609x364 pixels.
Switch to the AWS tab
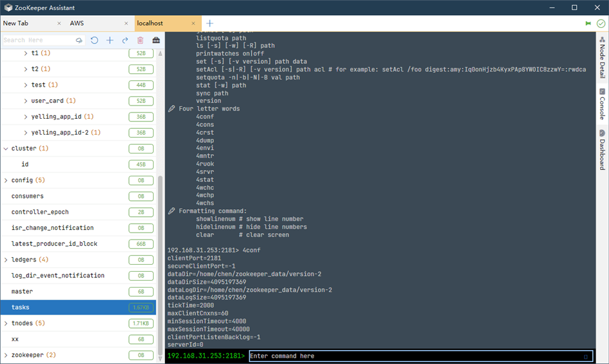[77, 23]
